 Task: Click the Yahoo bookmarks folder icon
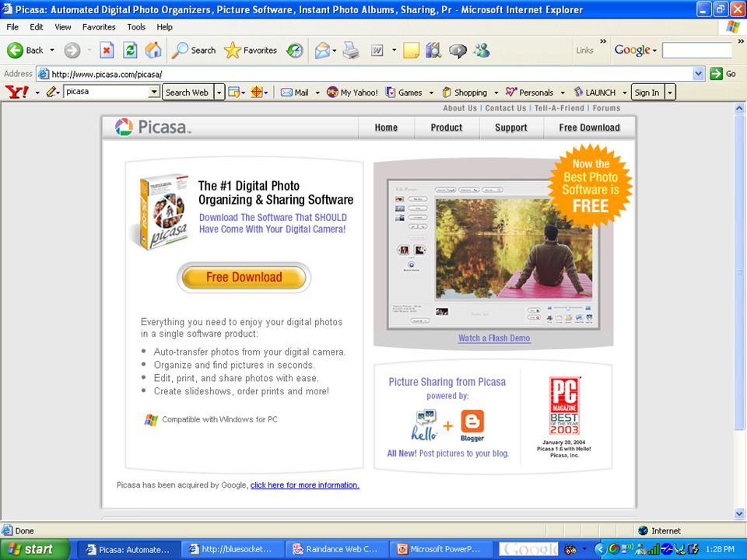(234, 93)
